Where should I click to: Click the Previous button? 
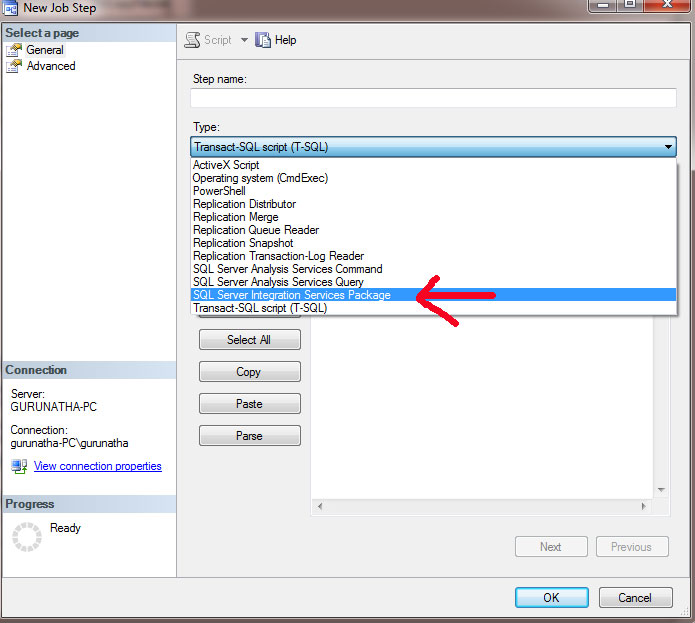tap(632, 547)
